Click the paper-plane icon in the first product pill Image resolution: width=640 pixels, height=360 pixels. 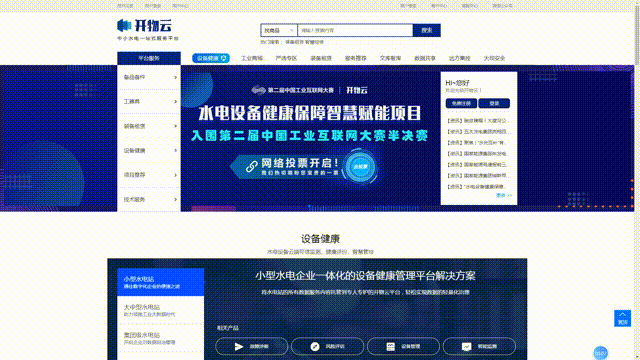[x=239, y=347]
